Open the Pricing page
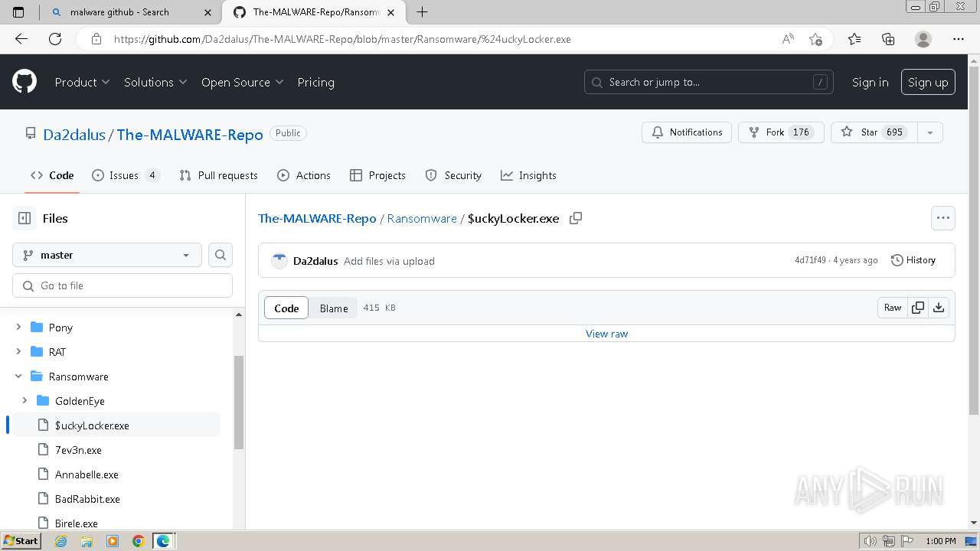 point(315,82)
